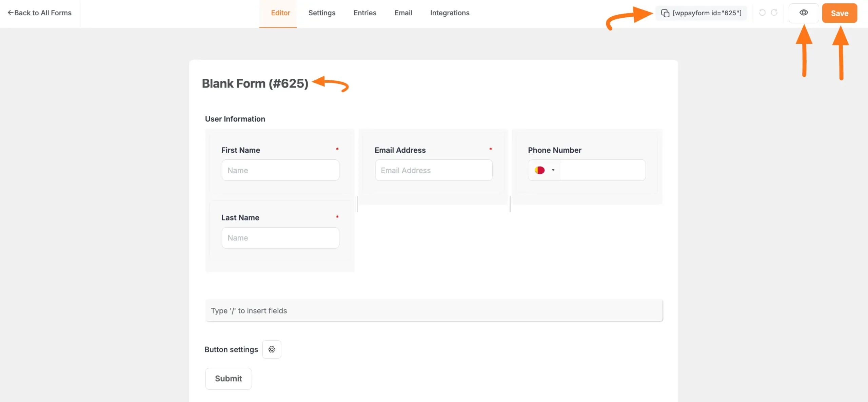Click the Submit button
Image resolution: width=868 pixels, height=402 pixels.
[x=228, y=379]
